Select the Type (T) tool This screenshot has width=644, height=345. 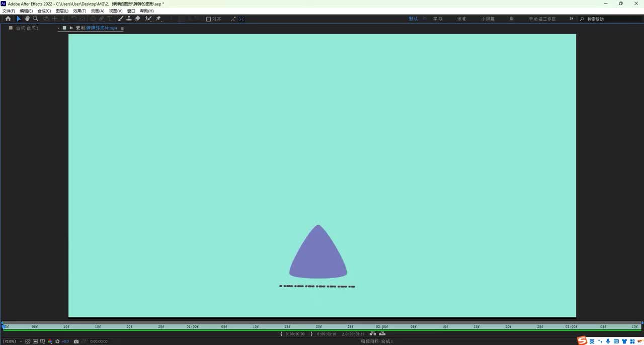[110, 19]
